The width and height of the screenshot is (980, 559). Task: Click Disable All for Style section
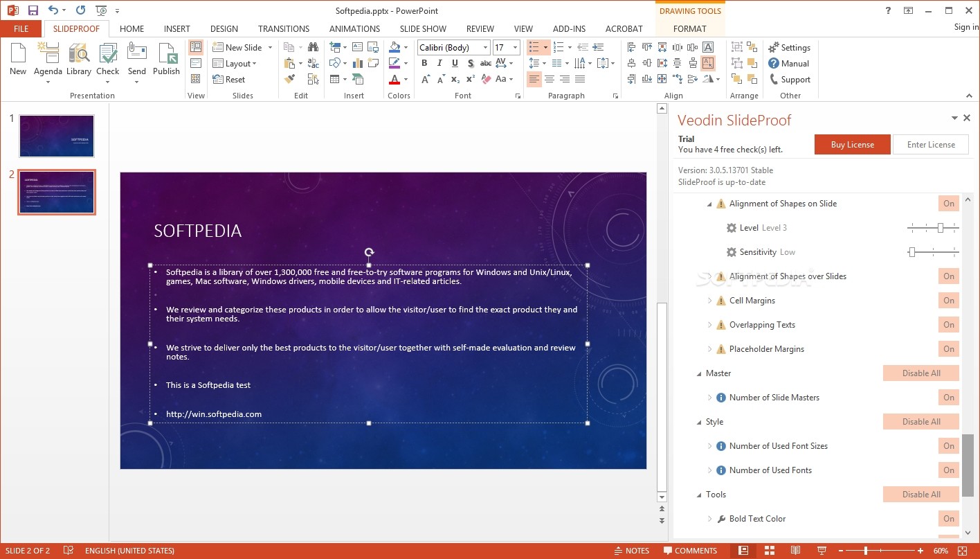pyautogui.click(x=921, y=422)
